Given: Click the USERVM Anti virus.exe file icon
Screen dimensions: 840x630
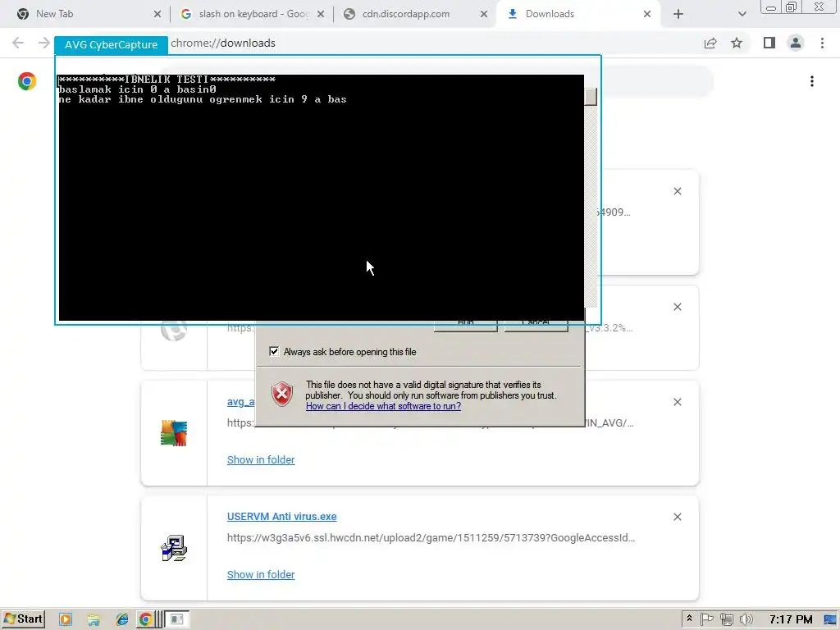Looking at the screenshot, I should point(174,548).
